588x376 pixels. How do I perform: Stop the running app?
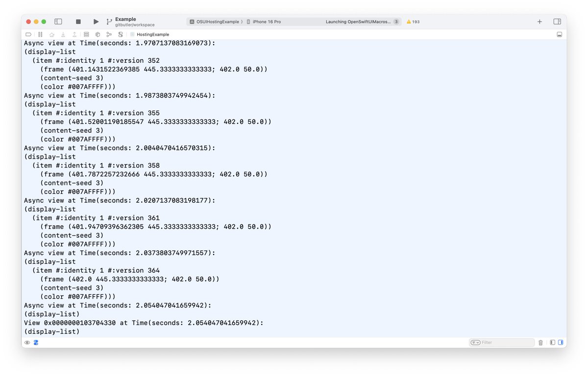tap(78, 22)
